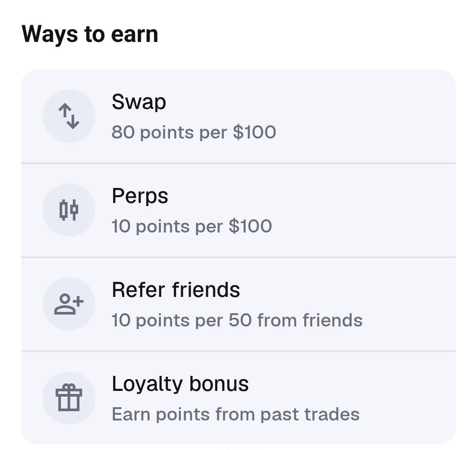This screenshot has width=476, height=450.
Task: Click 'Earn points from past trades' text
Action: point(236,414)
